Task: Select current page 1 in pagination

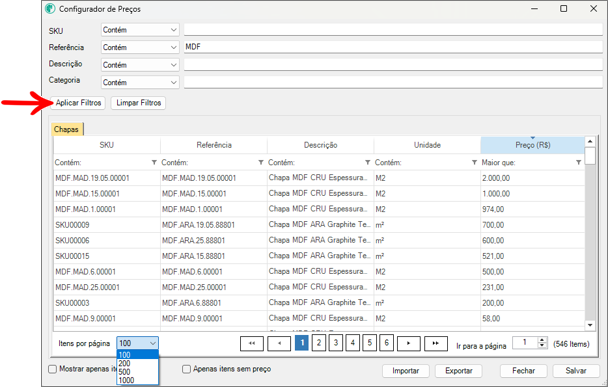Action: [302, 343]
